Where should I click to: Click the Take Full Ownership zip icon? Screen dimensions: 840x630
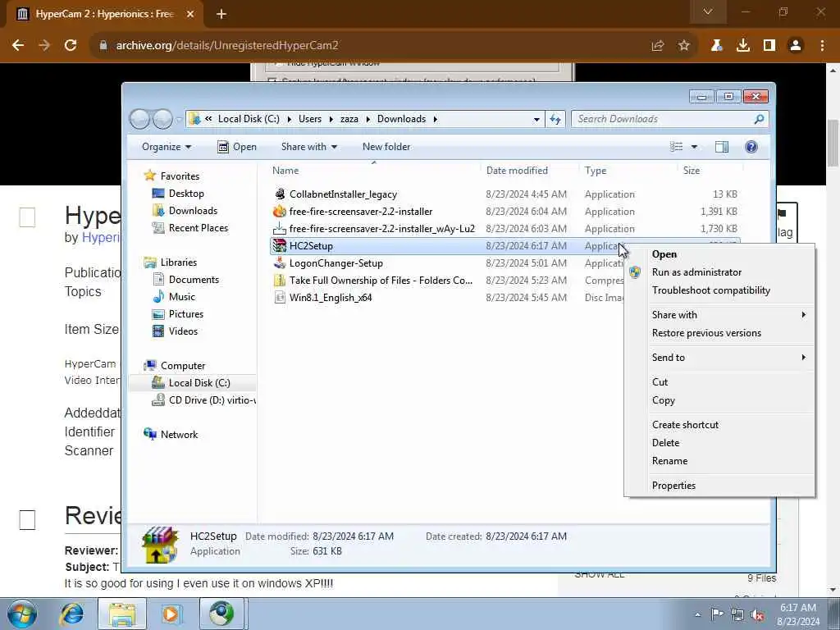click(x=280, y=281)
